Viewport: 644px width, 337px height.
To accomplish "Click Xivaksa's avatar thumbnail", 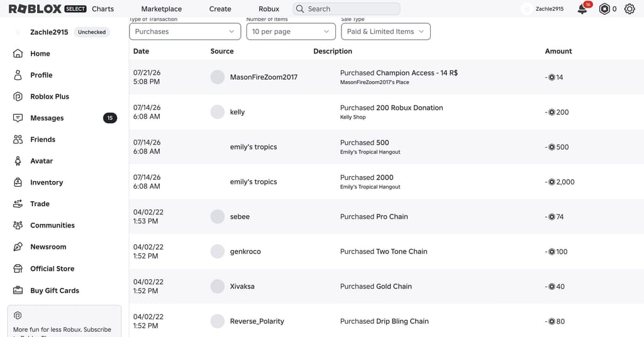I will pos(218,286).
